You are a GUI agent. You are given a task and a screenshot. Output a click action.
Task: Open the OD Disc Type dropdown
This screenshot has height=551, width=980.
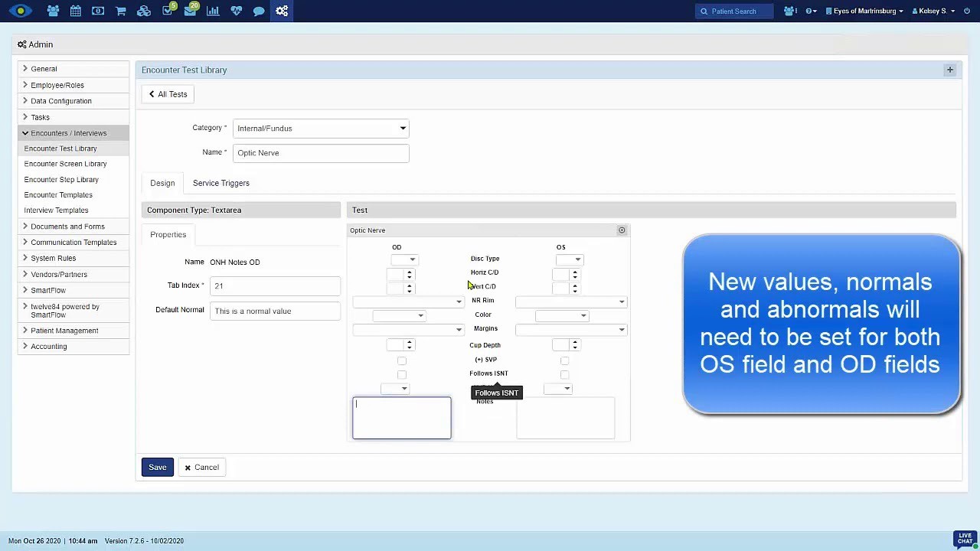pos(404,259)
